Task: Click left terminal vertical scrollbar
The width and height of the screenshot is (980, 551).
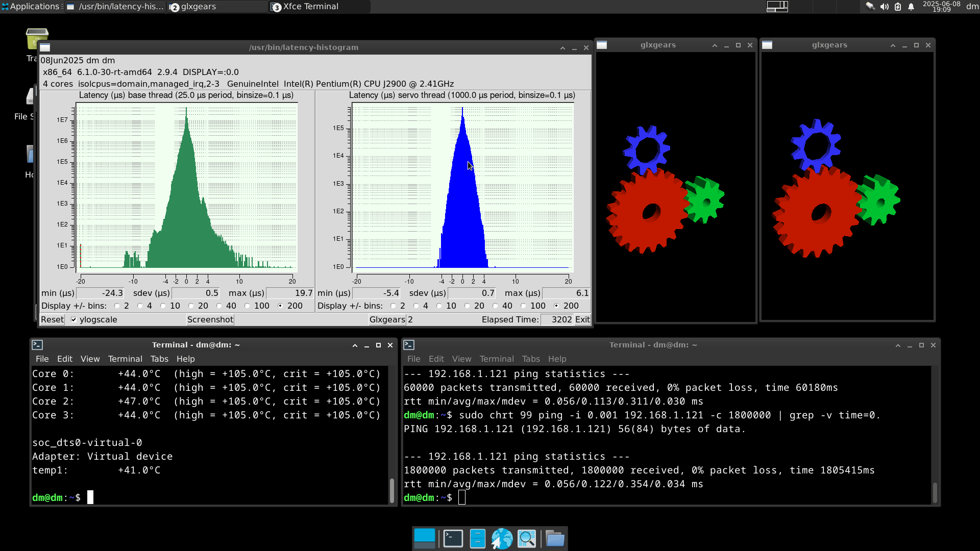Action: coord(391,435)
